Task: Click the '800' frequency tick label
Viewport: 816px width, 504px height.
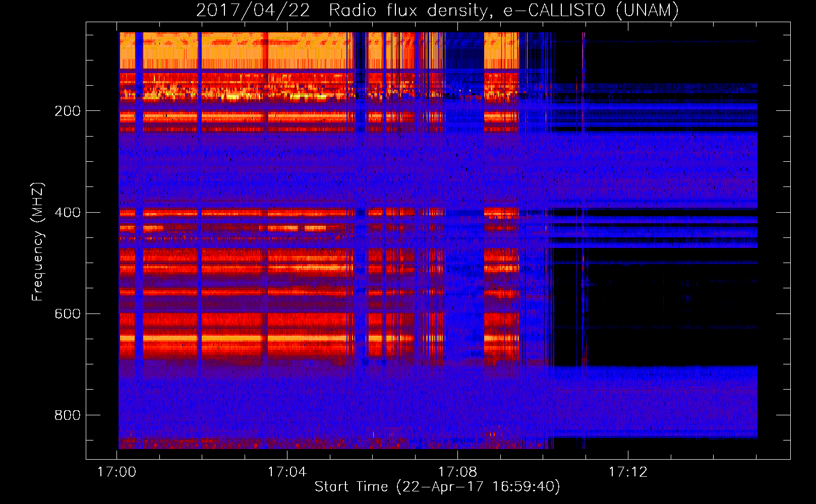Action: [68, 415]
